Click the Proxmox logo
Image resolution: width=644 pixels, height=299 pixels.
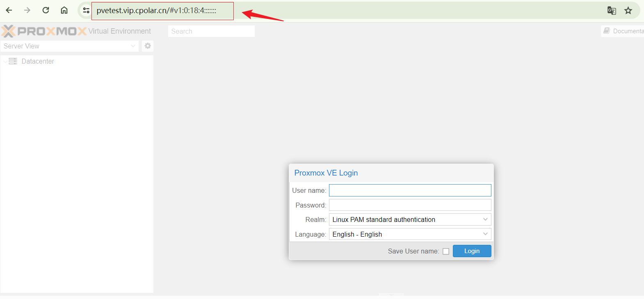pyautogui.click(x=44, y=31)
